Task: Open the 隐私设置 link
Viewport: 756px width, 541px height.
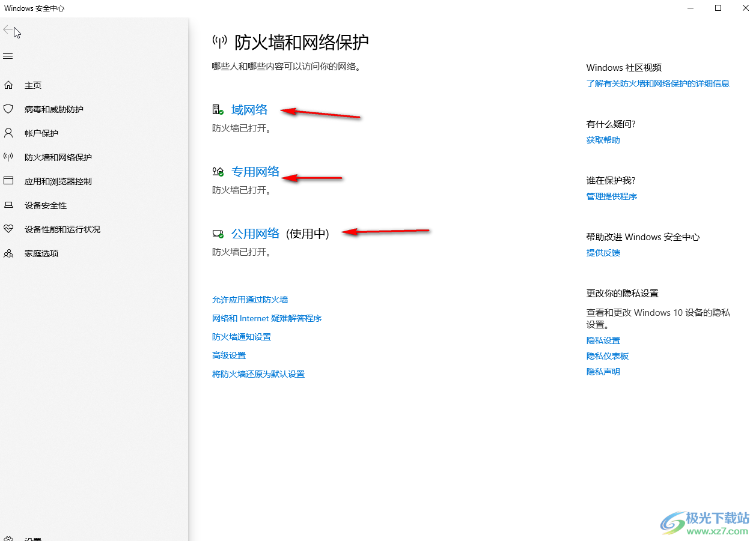Action: click(x=603, y=340)
